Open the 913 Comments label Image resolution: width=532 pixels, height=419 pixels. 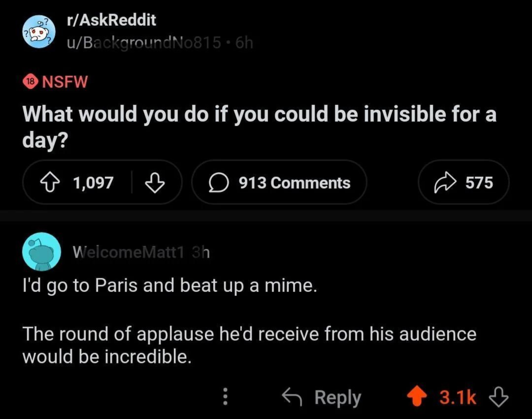click(x=295, y=183)
